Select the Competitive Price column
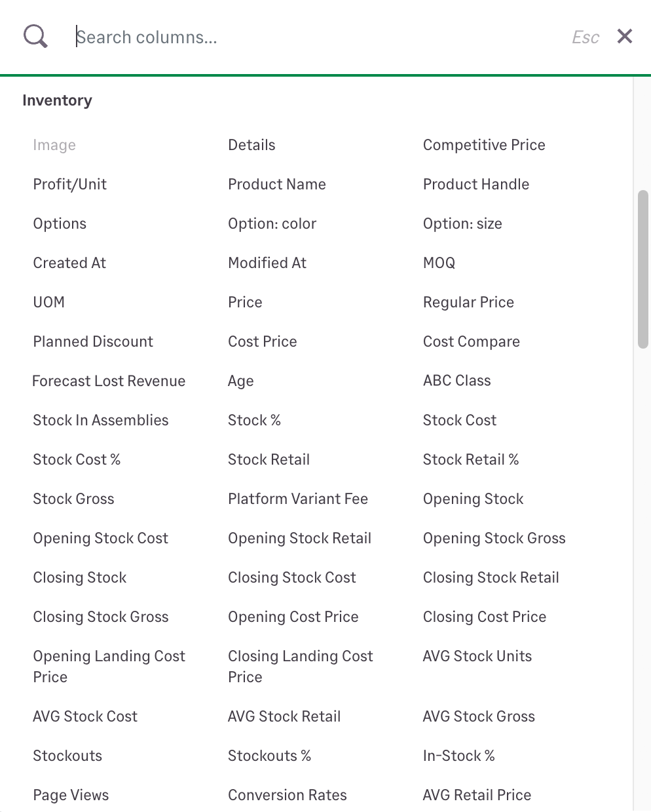Viewport: 651px width, 812px height. 484,145
